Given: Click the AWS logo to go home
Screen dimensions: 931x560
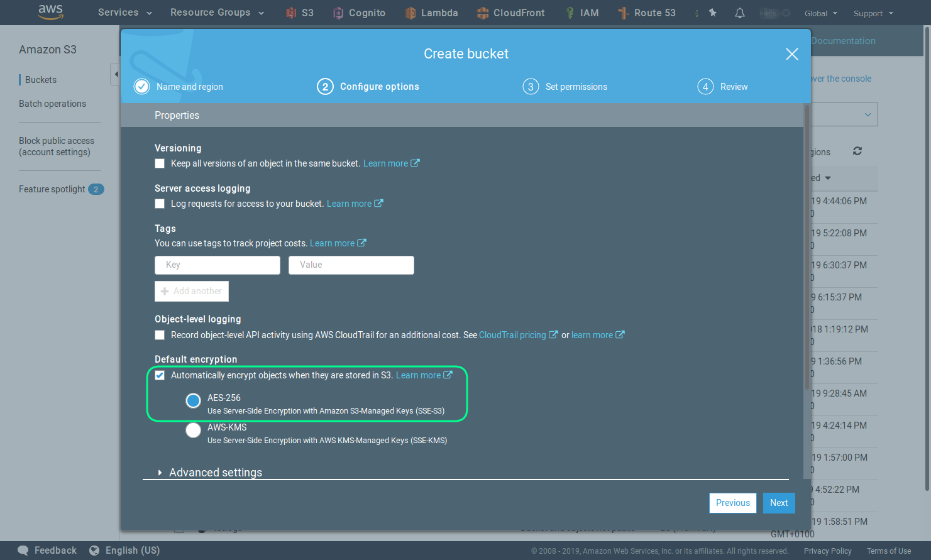Looking at the screenshot, I should pos(50,13).
